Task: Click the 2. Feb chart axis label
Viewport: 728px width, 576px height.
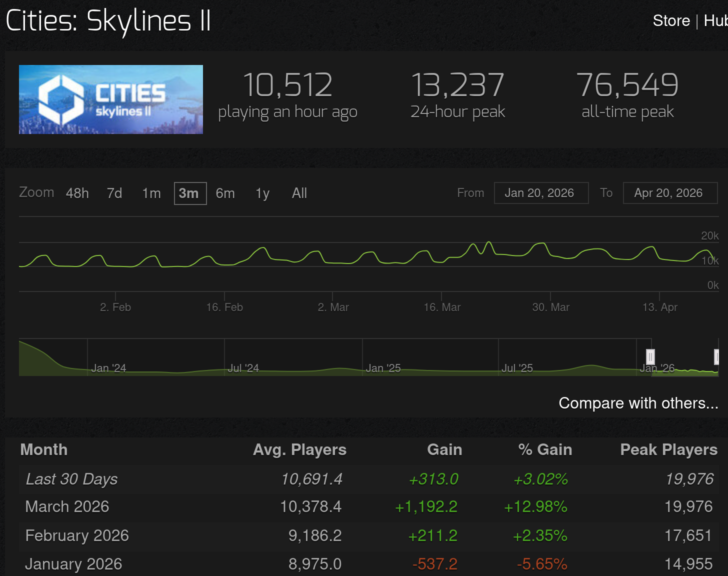Action: coord(115,307)
